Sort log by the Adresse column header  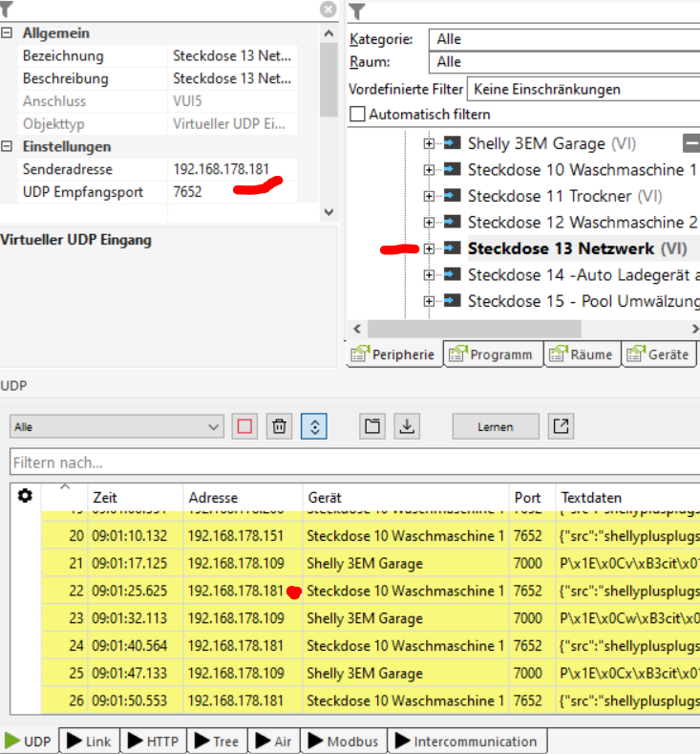243,497
